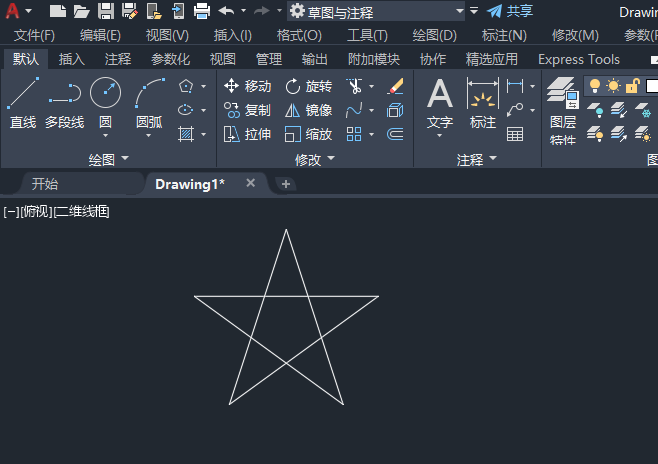Click the Redo arrow
Screen dimensions: 658x464
point(262,11)
